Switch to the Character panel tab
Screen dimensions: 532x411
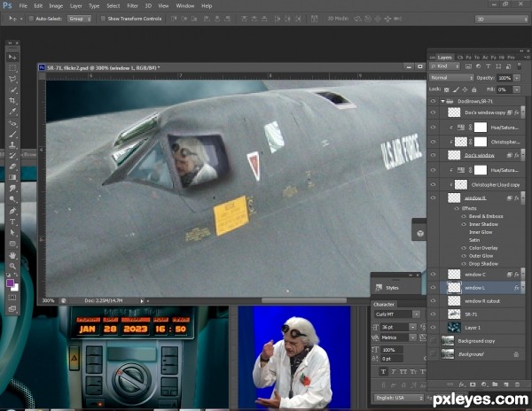(384, 305)
